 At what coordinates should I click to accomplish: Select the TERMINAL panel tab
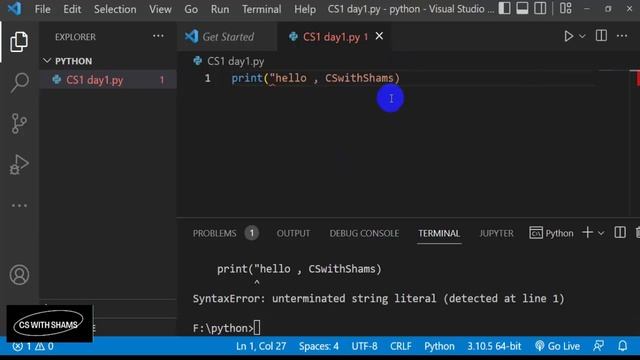[x=439, y=233]
